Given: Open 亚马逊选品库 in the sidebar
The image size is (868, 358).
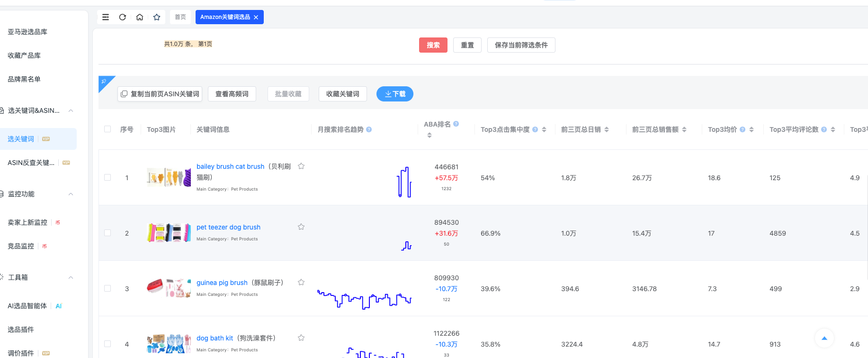Looking at the screenshot, I should click(27, 32).
